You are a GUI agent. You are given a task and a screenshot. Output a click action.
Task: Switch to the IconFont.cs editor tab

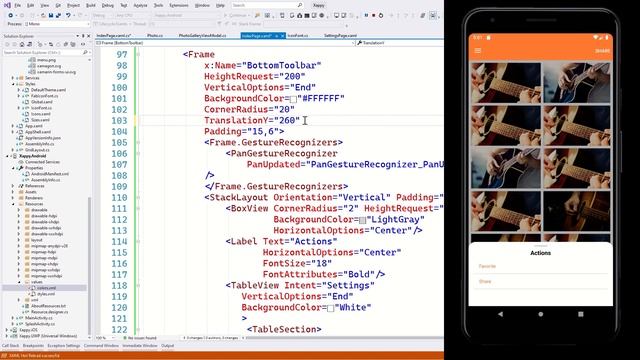(298, 36)
